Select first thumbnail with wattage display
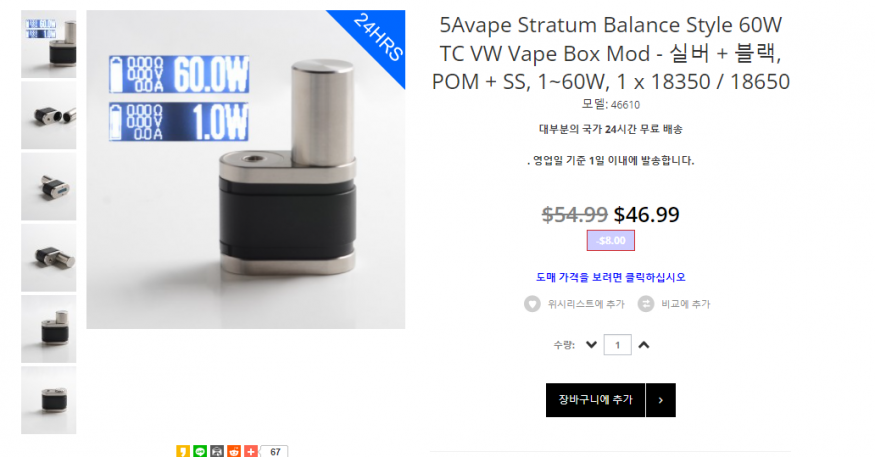875x457 pixels. pos(49,44)
